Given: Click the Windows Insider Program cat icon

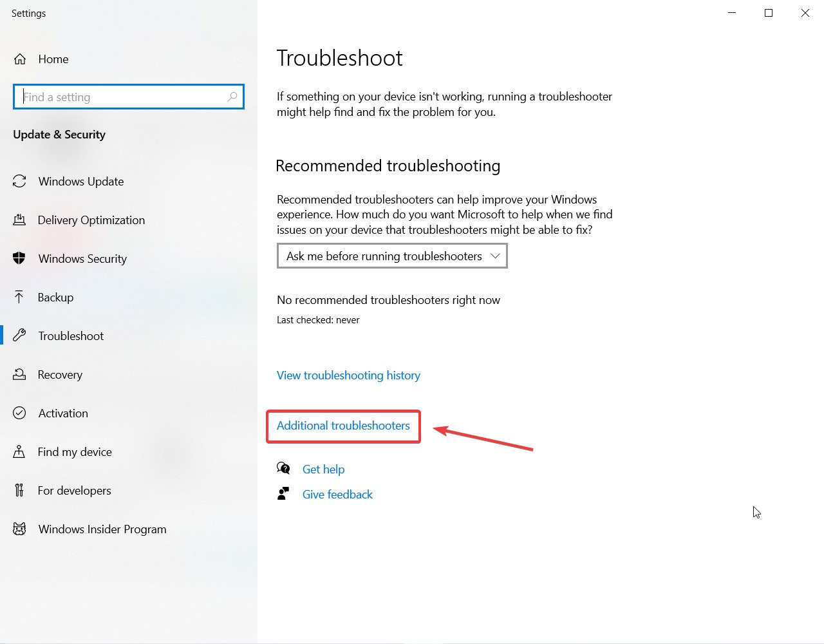Looking at the screenshot, I should click(x=19, y=529).
